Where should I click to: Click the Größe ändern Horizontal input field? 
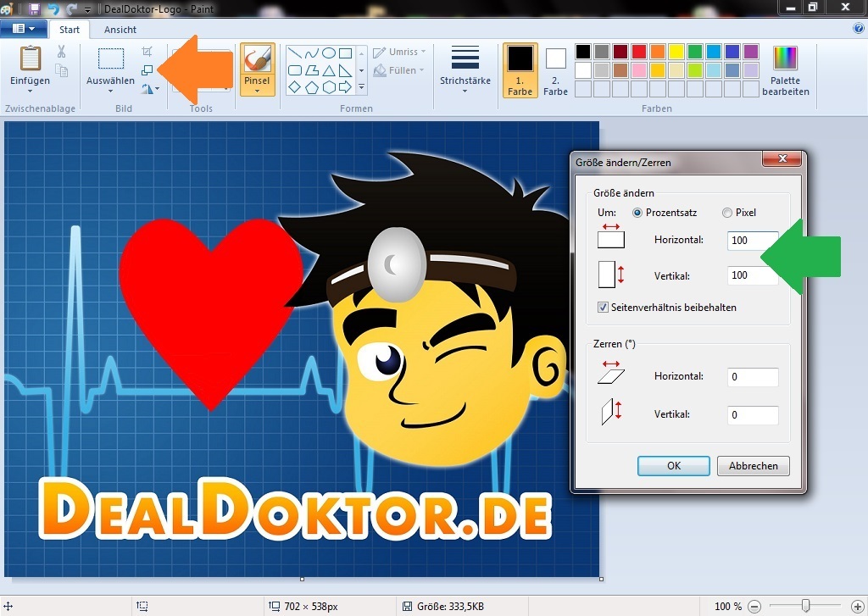point(753,240)
